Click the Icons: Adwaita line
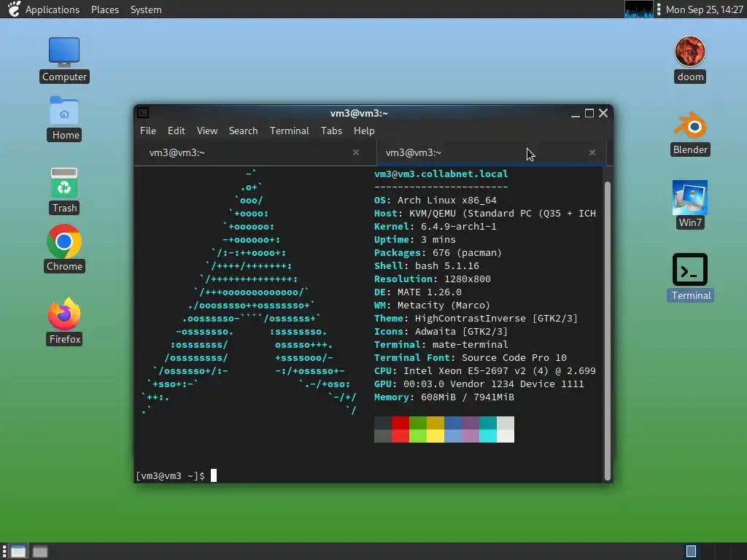 point(441,332)
